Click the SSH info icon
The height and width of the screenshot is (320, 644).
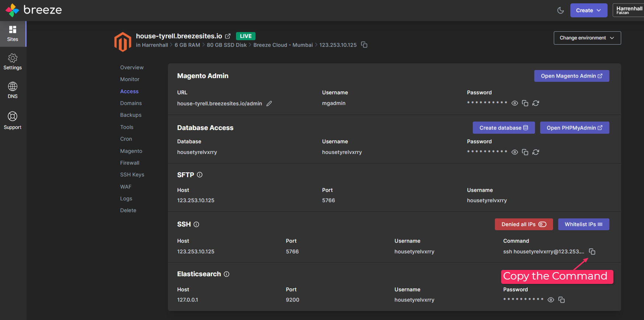[x=196, y=224]
